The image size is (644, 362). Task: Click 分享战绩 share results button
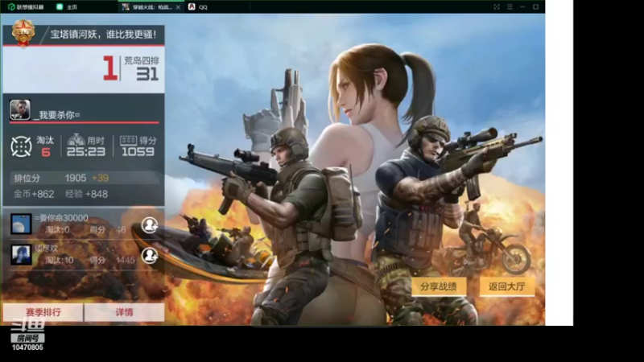click(x=439, y=286)
